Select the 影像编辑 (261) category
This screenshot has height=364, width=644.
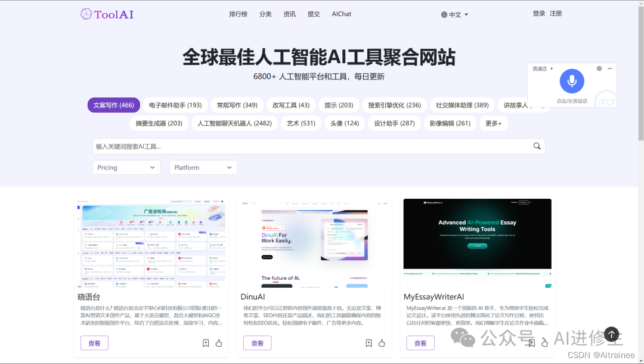click(x=450, y=124)
